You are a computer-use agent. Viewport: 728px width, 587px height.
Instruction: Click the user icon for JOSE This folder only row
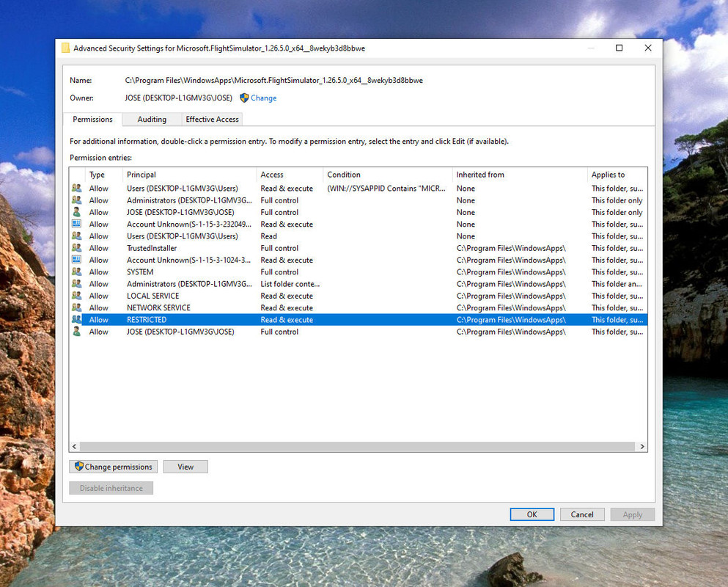tap(76, 212)
